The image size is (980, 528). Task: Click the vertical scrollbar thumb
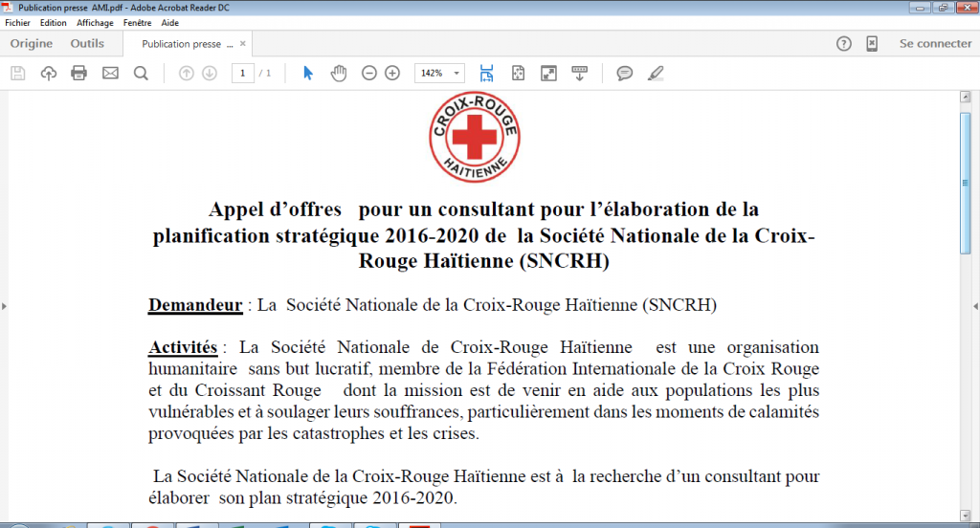966,183
